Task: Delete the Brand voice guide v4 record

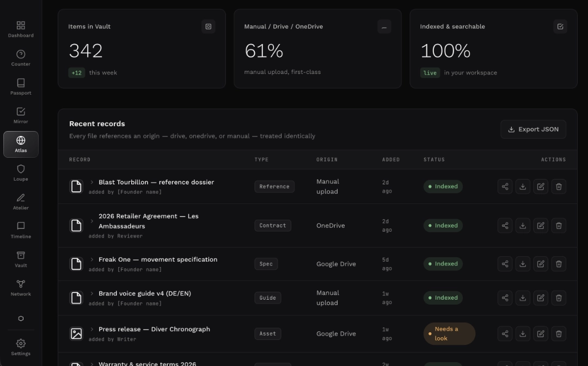Action: [x=559, y=298]
